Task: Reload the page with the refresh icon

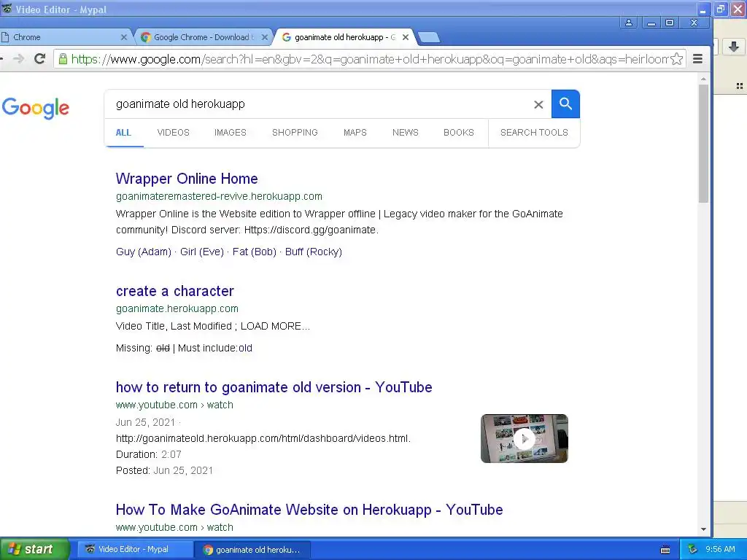Action: click(40, 58)
